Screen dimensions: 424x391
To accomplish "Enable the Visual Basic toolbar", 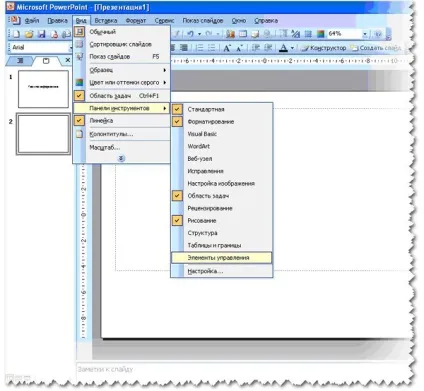I will 222,134.
